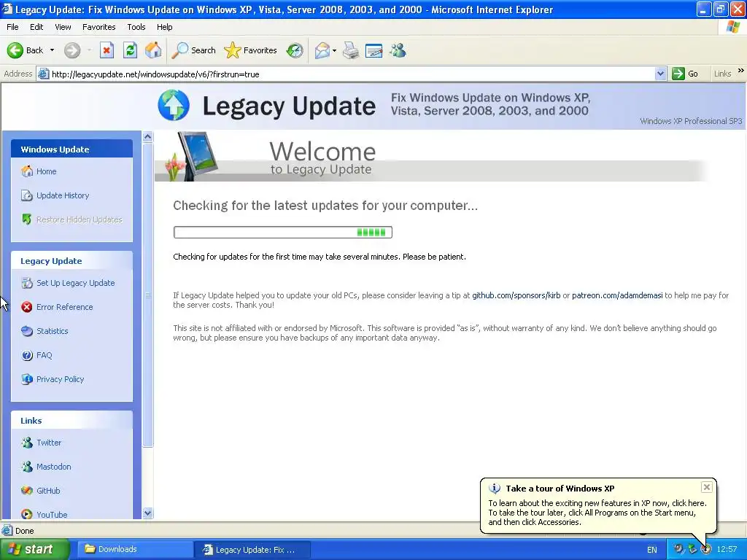Viewport: 747px width, 560px height.
Task: Expand the Mail dropdown arrow
Action: click(334, 50)
